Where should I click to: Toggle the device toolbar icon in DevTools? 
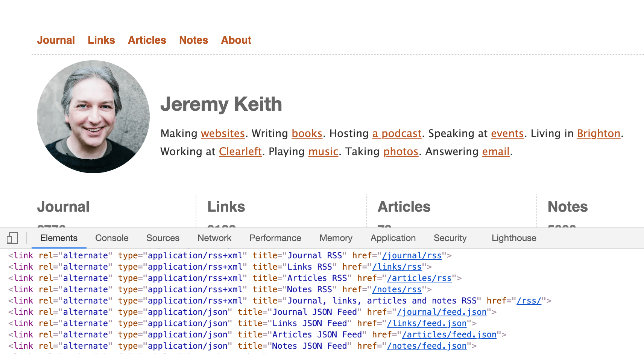coord(12,238)
